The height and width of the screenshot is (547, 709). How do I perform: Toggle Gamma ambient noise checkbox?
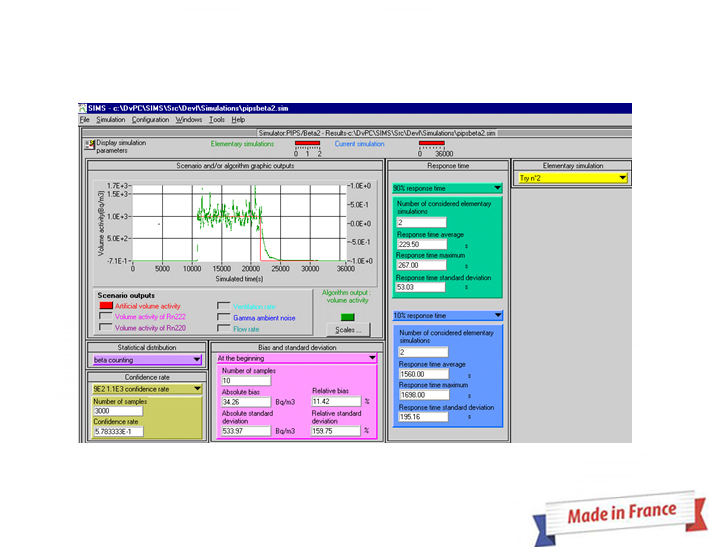click(x=224, y=317)
